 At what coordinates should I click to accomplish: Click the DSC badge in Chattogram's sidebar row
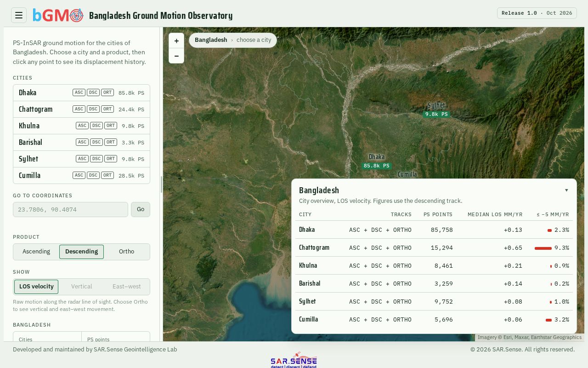tap(93, 109)
